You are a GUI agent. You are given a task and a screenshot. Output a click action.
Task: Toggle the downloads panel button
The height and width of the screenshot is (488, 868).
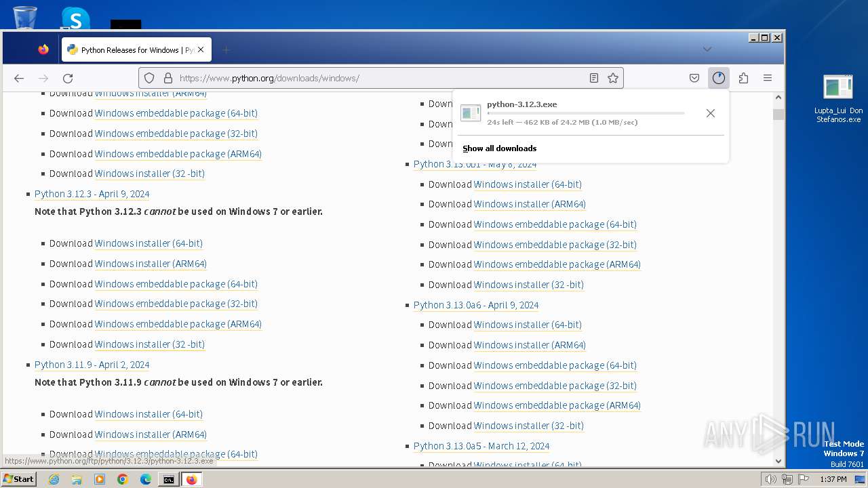pos(719,78)
